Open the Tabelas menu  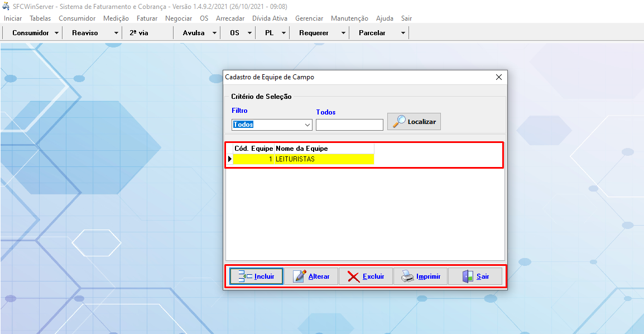click(x=40, y=18)
